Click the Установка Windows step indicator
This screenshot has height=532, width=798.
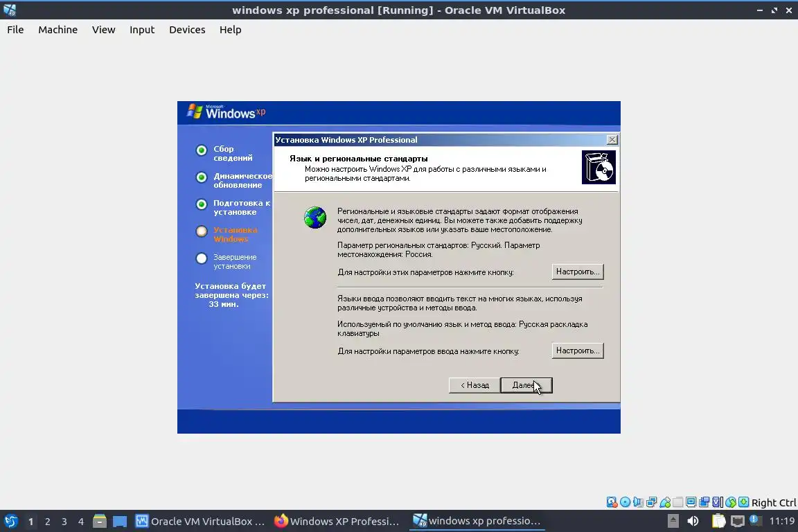pyautogui.click(x=202, y=231)
